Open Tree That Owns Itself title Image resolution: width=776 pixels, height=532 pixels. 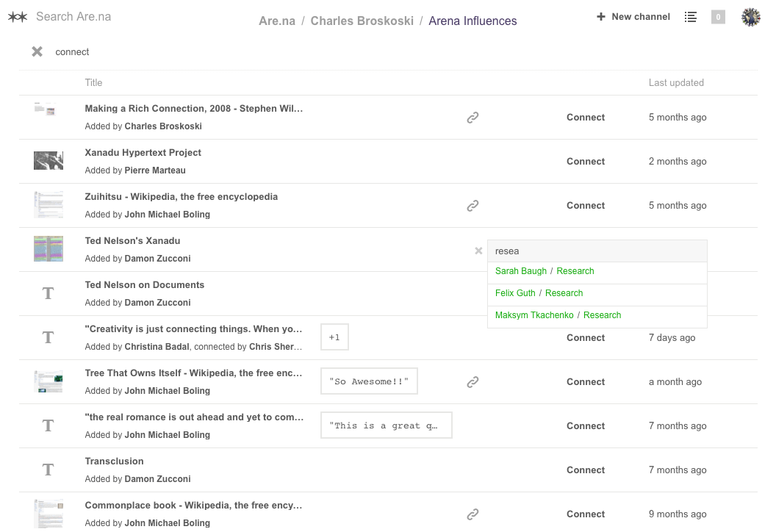(193, 373)
